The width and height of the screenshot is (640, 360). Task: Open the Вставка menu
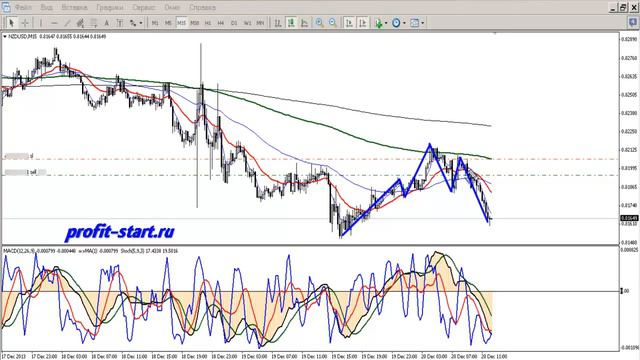point(74,7)
